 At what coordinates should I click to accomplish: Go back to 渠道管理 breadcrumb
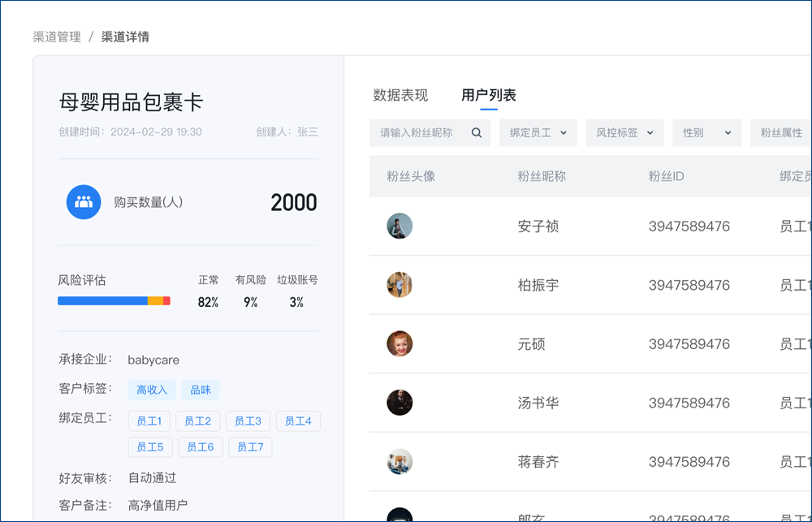57,37
